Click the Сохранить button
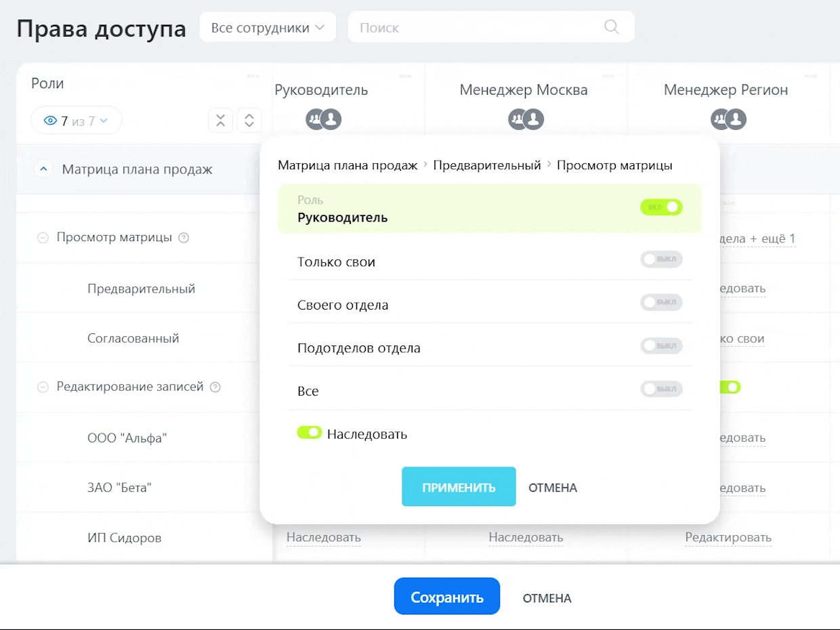 [447, 597]
